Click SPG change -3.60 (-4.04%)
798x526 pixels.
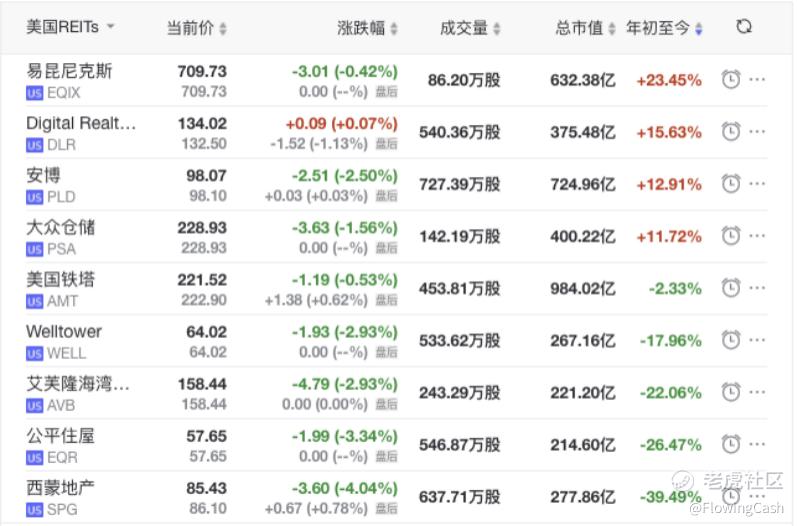pyautogui.click(x=345, y=488)
